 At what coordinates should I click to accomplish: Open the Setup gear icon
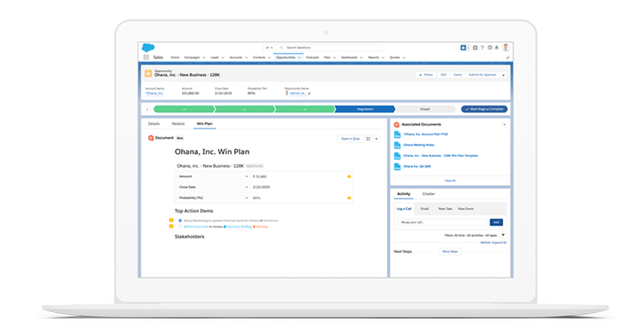tap(489, 48)
